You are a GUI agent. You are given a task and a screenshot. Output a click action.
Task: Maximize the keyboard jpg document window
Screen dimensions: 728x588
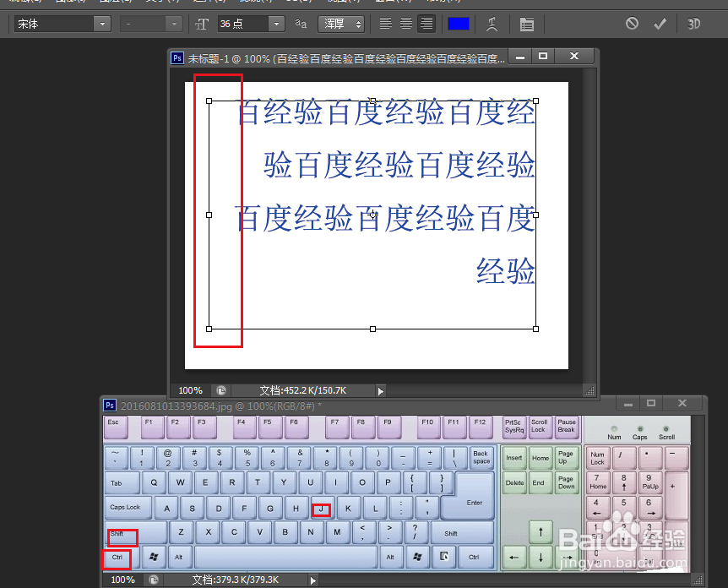pos(651,404)
